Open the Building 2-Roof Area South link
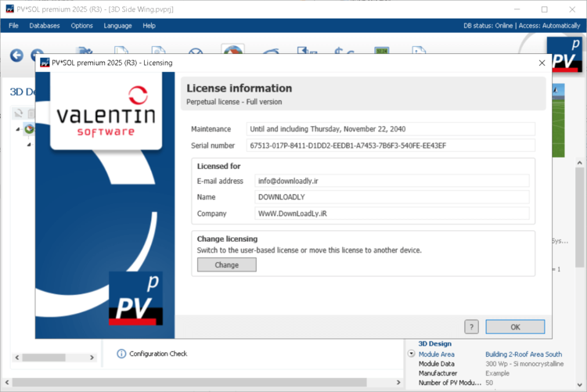 point(524,354)
